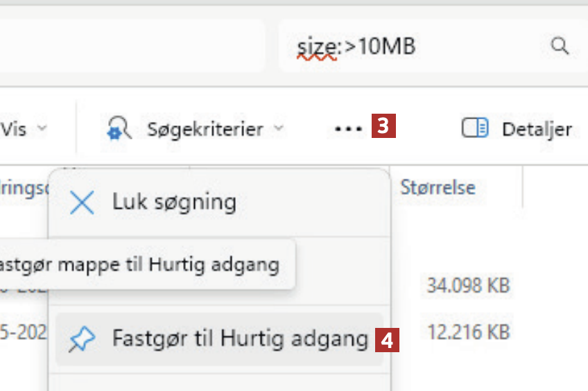Click the search magnifier icon
This screenshot has width=588, height=391.
[x=559, y=46]
